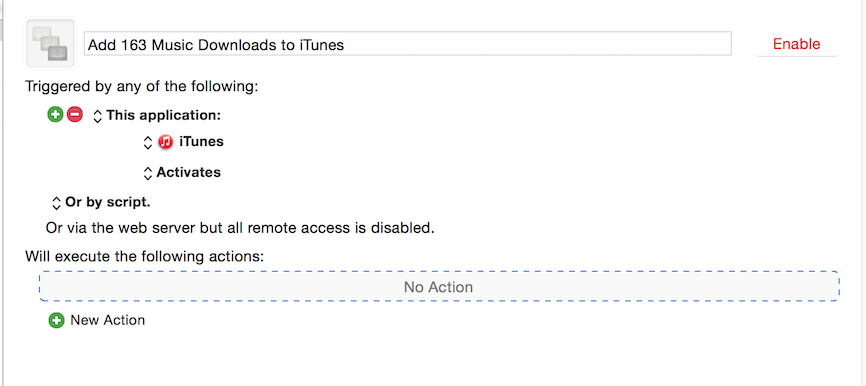Viewport: 866px width, 386px height.
Task: Open the chevron next to Activates
Action: tap(147, 173)
